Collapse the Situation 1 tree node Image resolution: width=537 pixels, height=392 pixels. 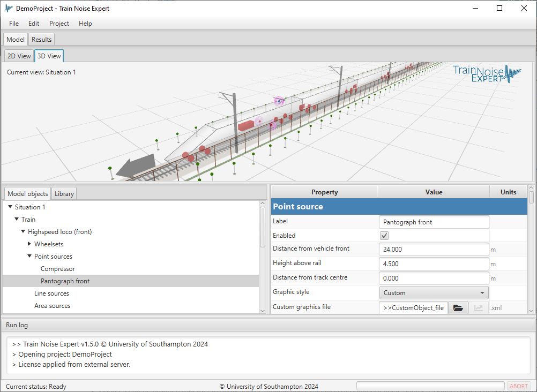[x=10, y=207]
